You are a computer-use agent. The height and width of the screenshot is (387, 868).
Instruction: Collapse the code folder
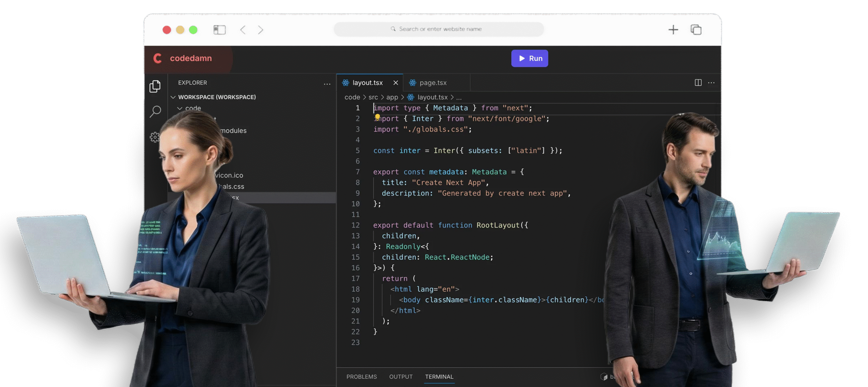pyautogui.click(x=180, y=108)
